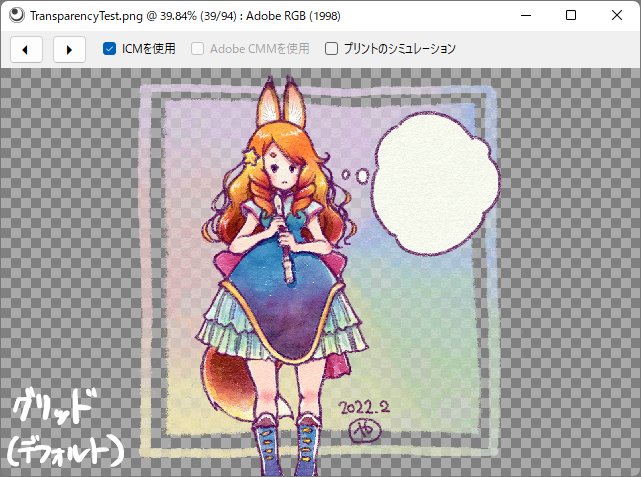Close the image viewer window

pyautogui.click(x=617, y=16)
